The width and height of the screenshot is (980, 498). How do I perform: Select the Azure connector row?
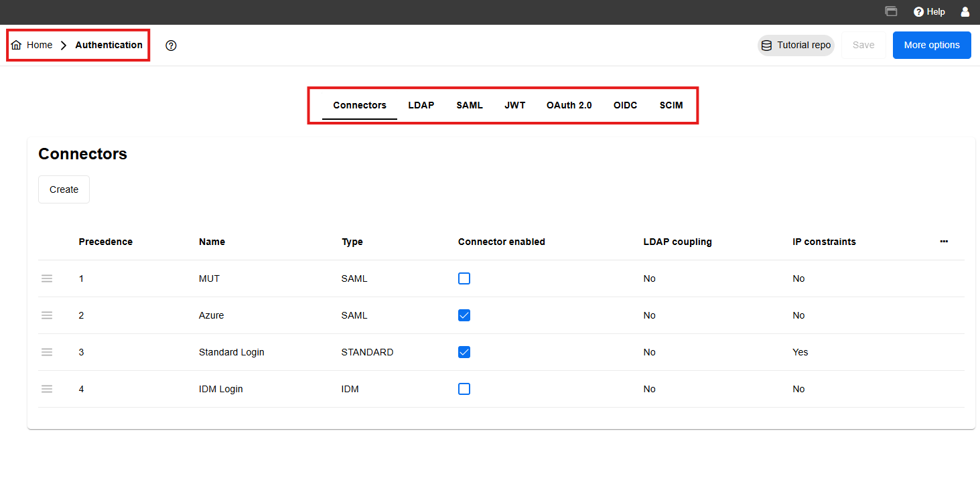tap(212, 315)
